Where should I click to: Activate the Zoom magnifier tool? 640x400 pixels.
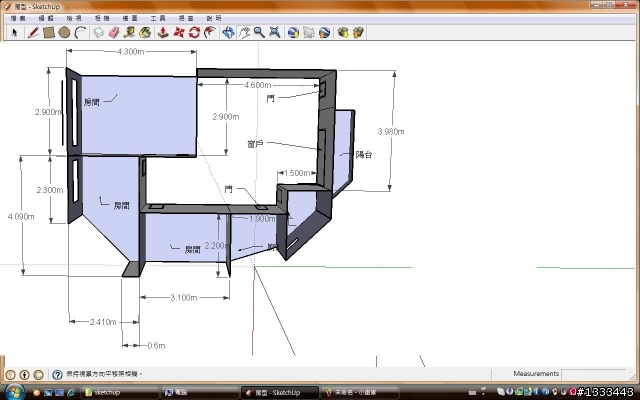coord(259,32)
